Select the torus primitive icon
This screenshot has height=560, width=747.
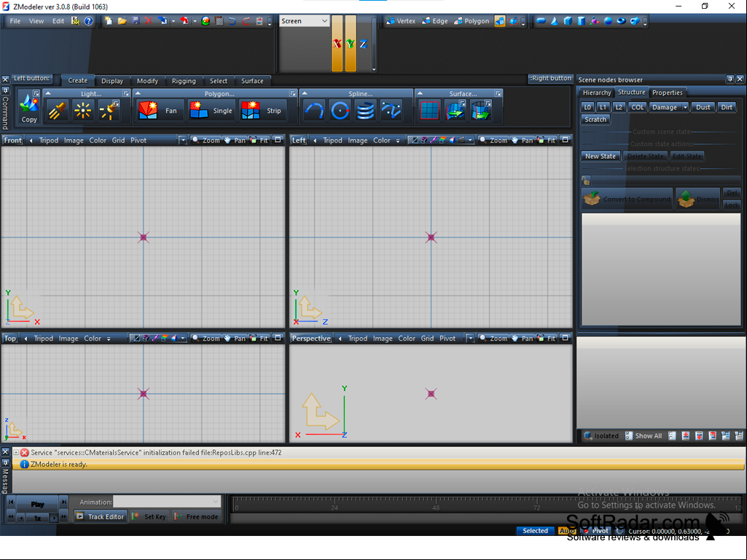tap(621, 21)
